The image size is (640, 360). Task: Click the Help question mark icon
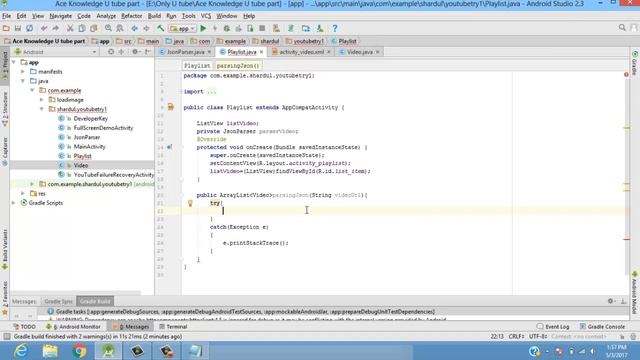pos(335,28)
